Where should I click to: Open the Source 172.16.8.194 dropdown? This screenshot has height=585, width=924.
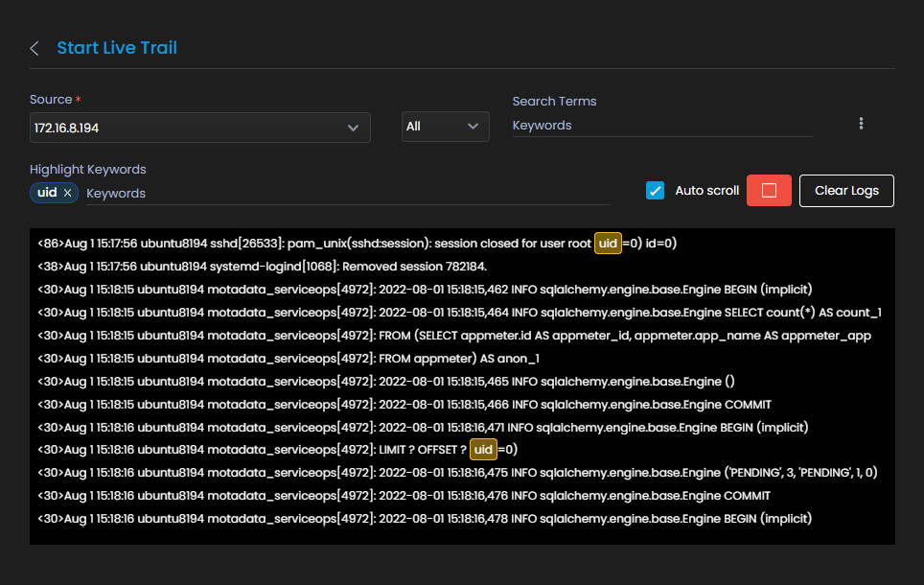[199, 128]
